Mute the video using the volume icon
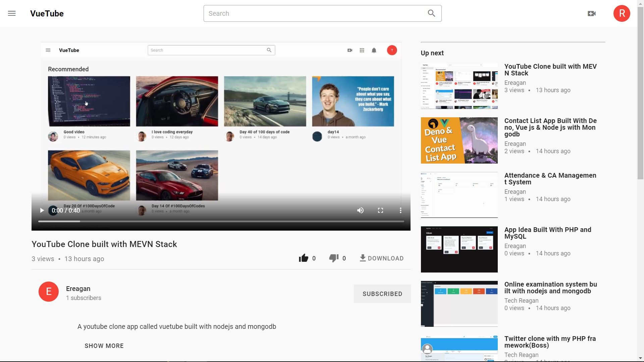This screenshot has height=362, width=644. coord(360,210)
